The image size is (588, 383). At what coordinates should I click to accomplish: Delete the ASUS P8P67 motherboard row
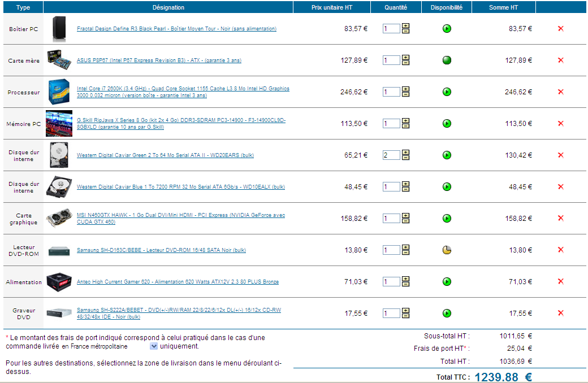(x=560, y=60)
